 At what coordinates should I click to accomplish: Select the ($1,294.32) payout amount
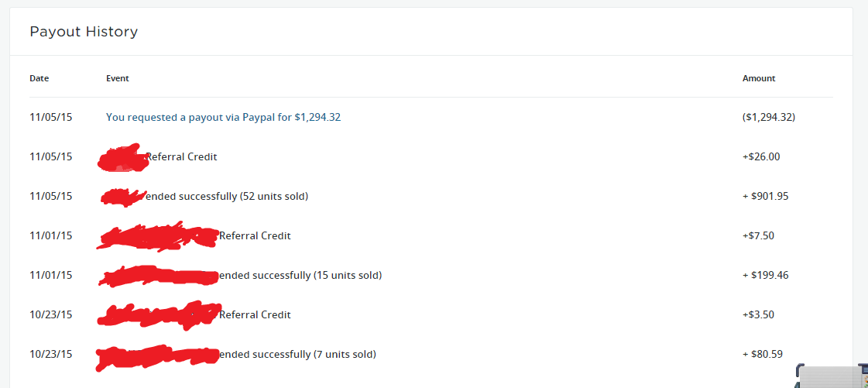point(768,118)
